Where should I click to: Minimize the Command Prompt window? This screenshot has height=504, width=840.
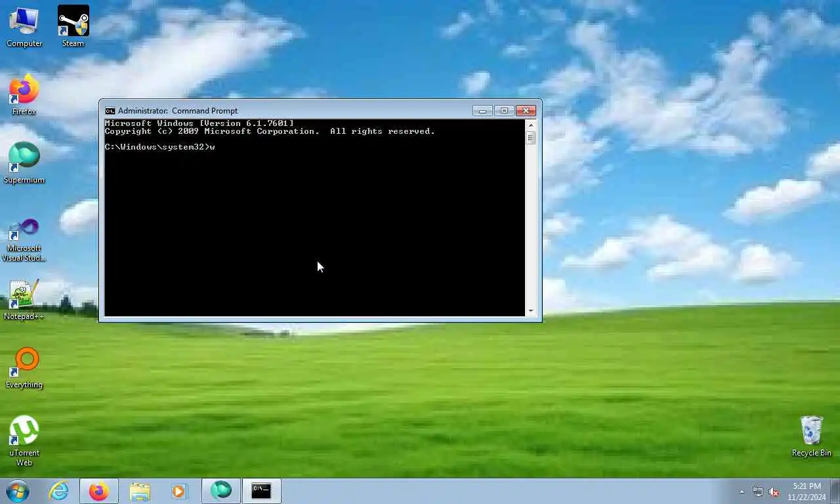[482, 111]
